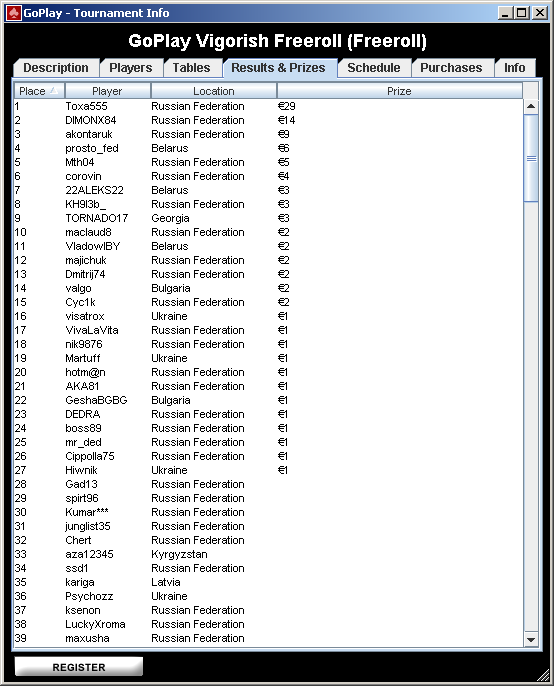
Task: Select player Martuff
Action: coord(83,358)
